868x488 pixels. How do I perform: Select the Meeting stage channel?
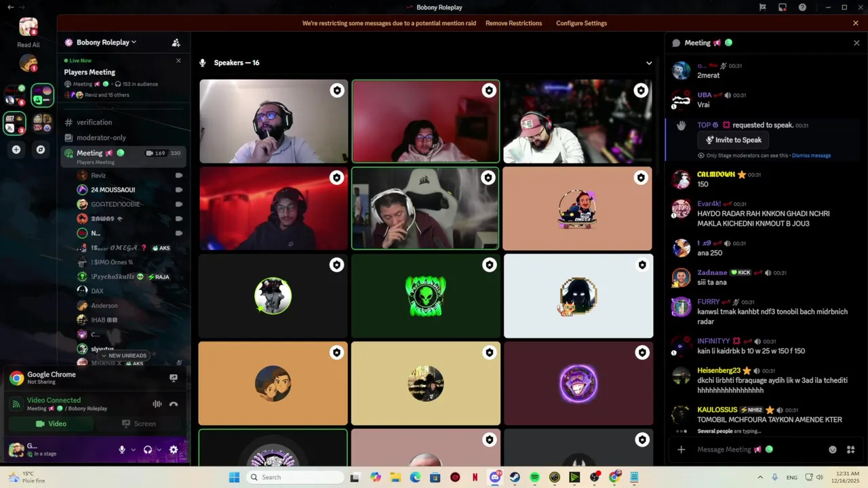[x=123, y=156]
